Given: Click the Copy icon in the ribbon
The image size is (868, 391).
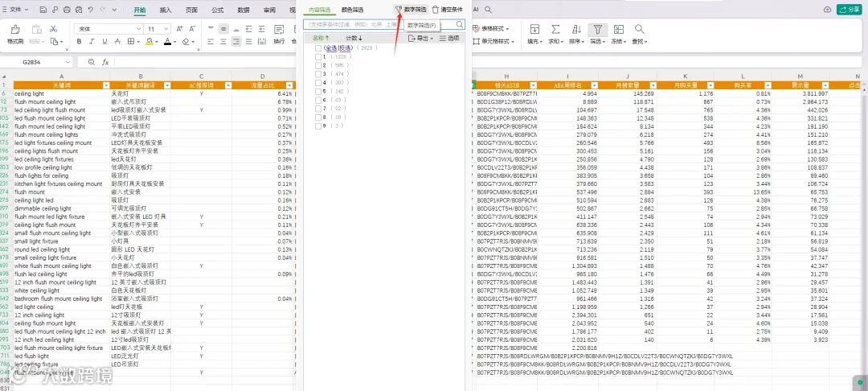Looking at the screenshot, I should tap(54, 42).
